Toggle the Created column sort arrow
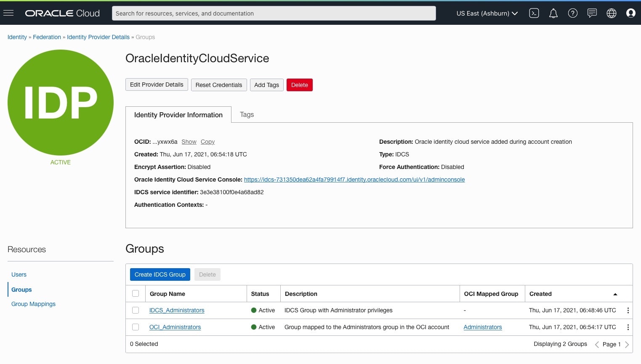Screen dimensions: 641x364 (615, 294)
